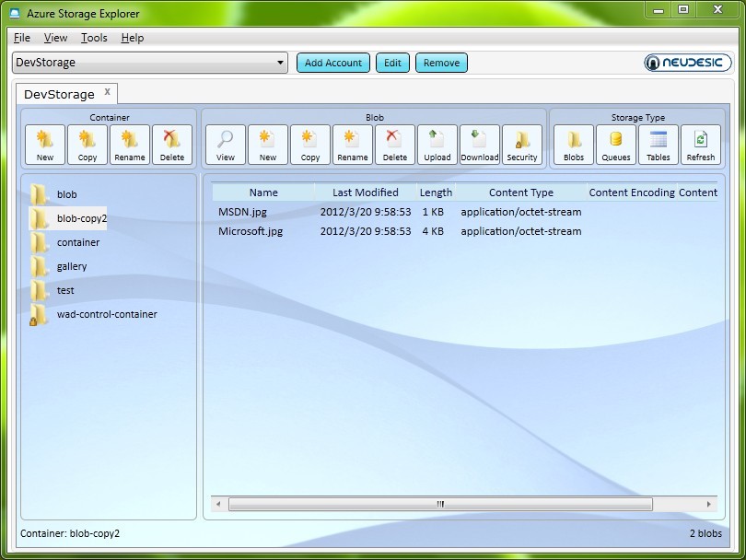The image size is (746, 560).
Task: Click the scrollbar left arrow
Action: [218, 504]
